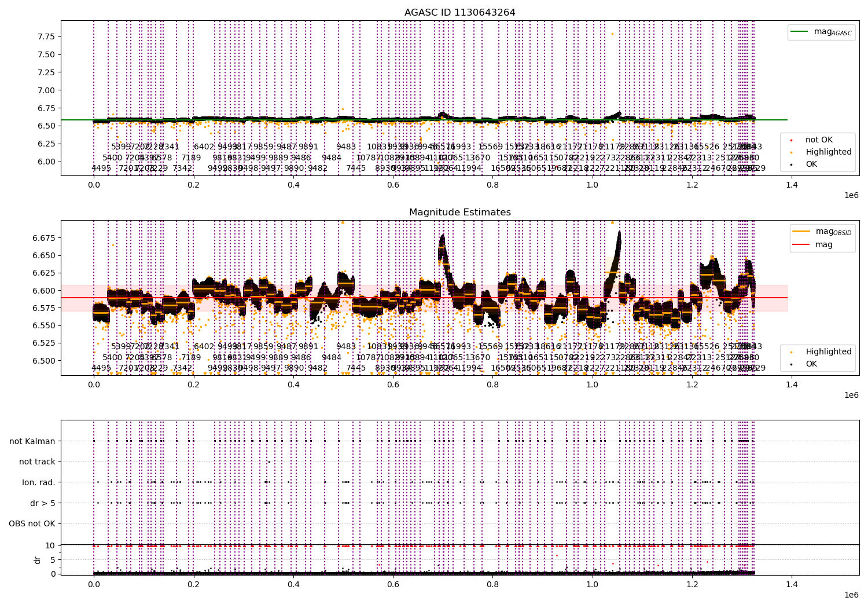
Task: Click the not track axis label
Action: [37, 462]
